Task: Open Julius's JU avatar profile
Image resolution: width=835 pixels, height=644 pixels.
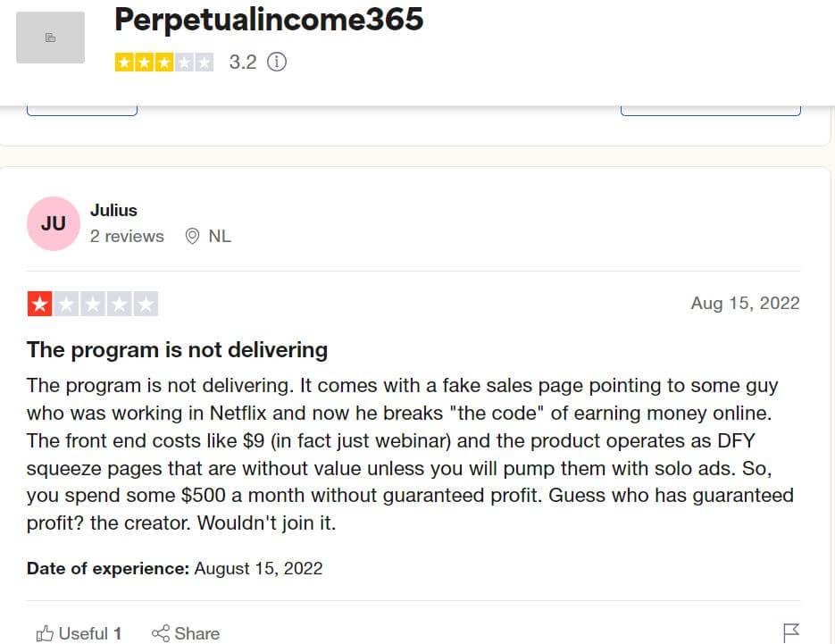Action: 54,223
